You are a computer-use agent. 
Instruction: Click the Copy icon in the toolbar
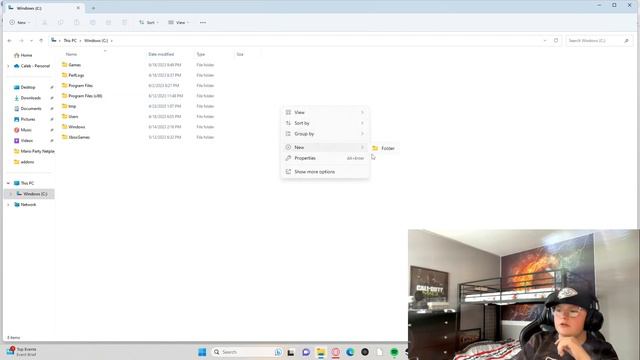(x=60, y=22)
